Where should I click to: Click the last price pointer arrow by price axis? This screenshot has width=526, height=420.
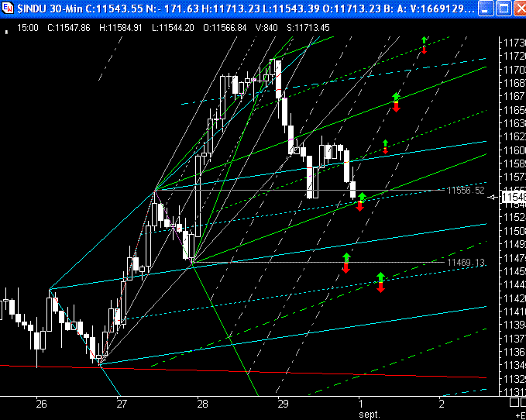coord(494,198)
